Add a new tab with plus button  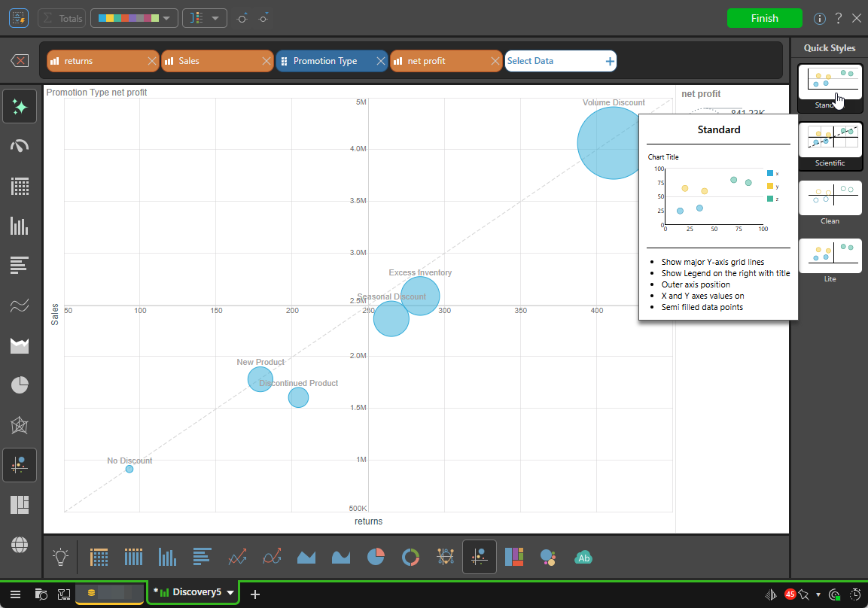[x=255, y=594]
